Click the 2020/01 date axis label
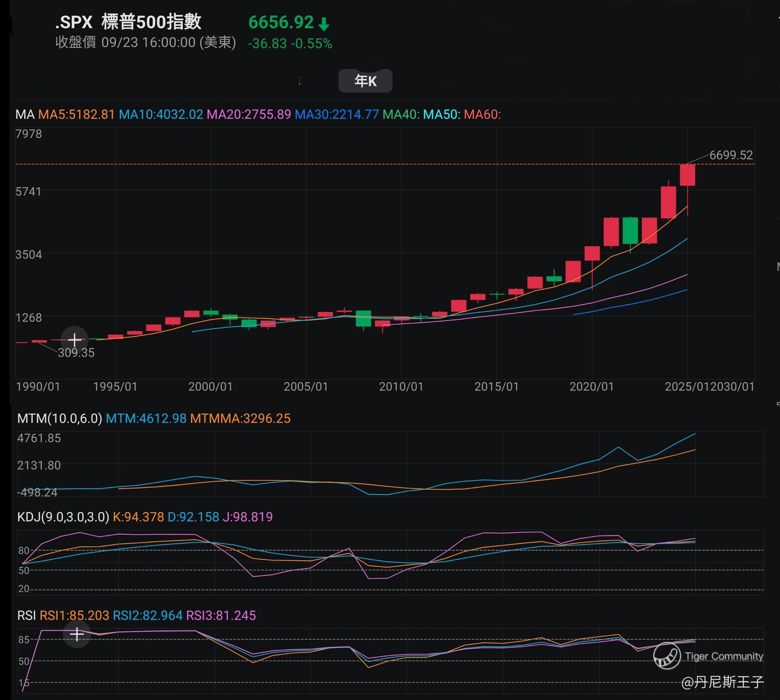This screenshot has height=700, width=780. click(591, 386)
